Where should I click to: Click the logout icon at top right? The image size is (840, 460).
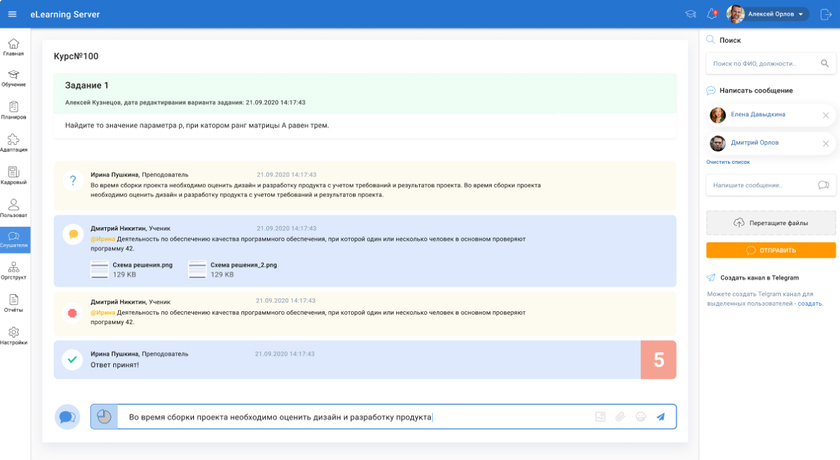point(826,14)
